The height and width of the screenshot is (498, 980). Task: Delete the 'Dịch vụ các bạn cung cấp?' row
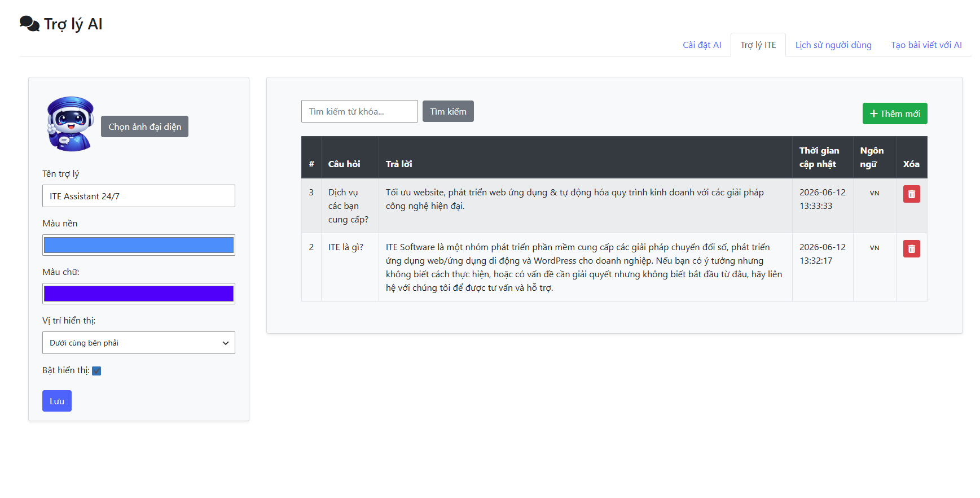911,194
